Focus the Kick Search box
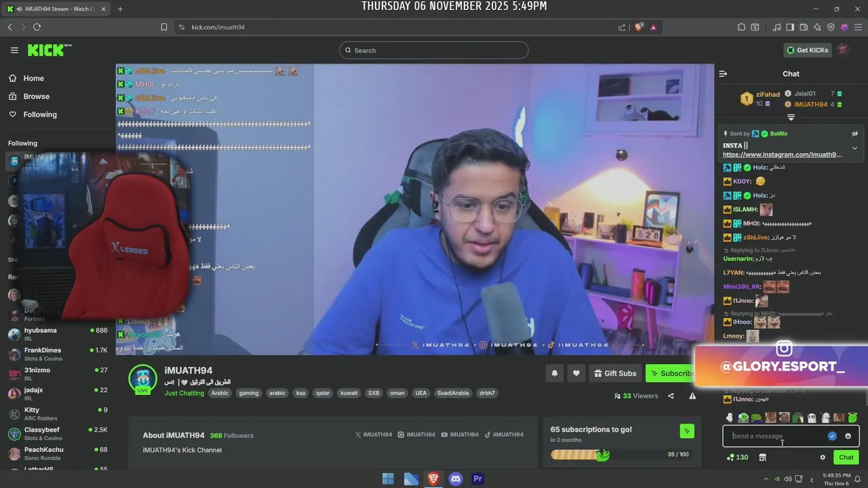Viewport: 868px width, 488px height. tap(434, 50)
